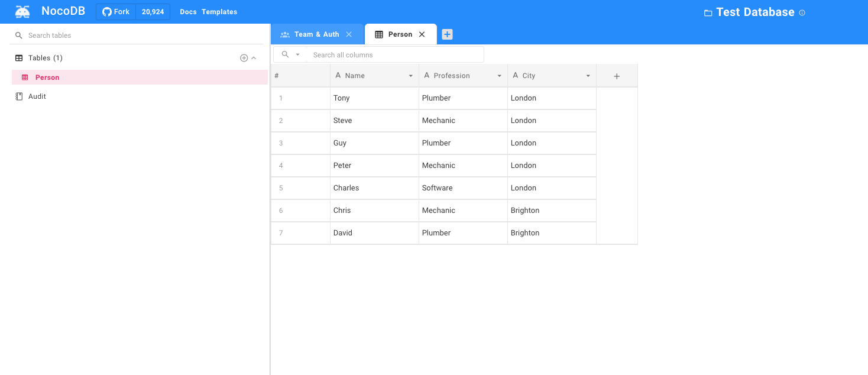
Task: Select the Guy name cell
Action: 374,143
